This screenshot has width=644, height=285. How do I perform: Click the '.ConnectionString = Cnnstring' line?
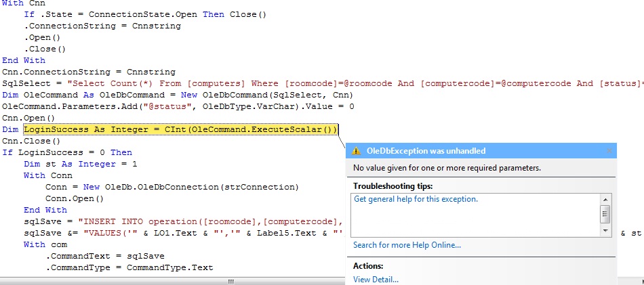point(102,26)
